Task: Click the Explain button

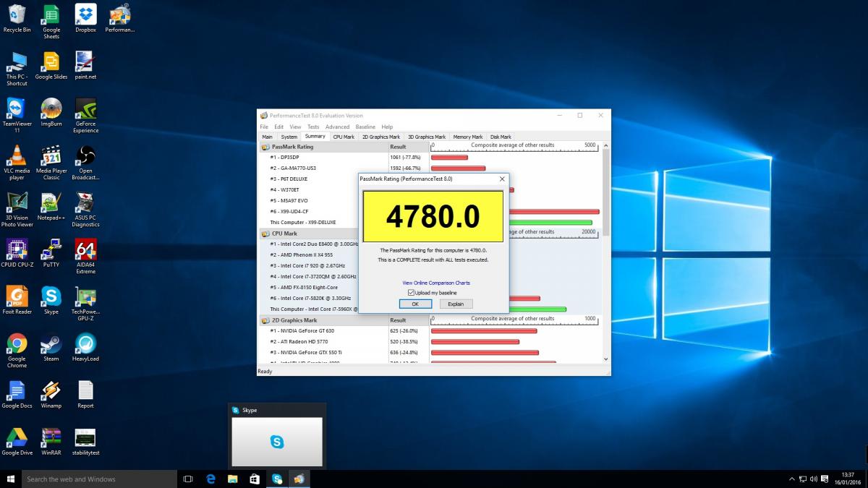Action: (456, 304)
